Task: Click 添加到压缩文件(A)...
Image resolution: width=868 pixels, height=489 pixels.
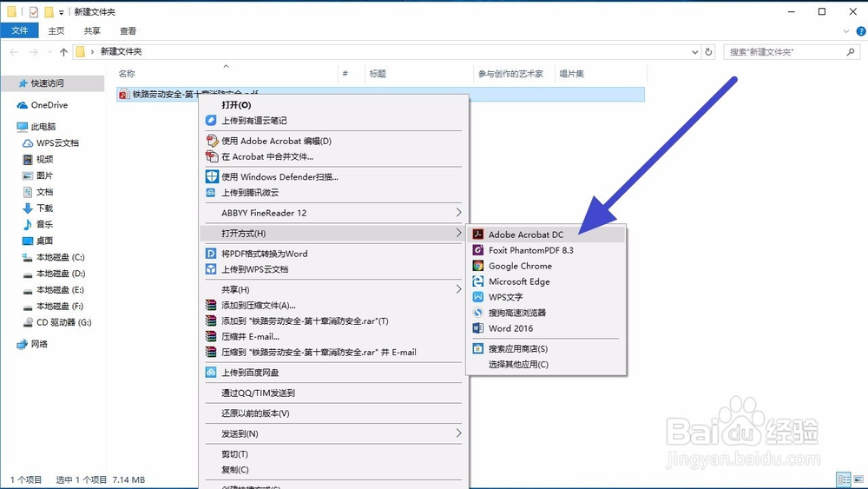Action: [334, 305]
